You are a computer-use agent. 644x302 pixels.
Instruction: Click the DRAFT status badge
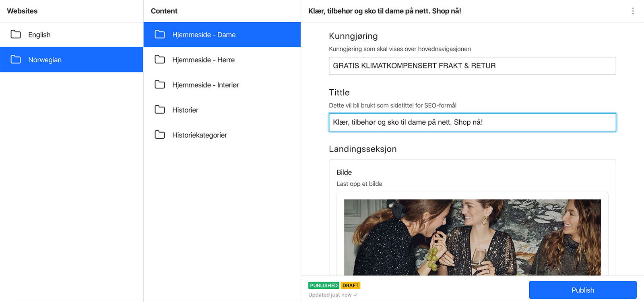pyautogui.click(x=350, y=286)
